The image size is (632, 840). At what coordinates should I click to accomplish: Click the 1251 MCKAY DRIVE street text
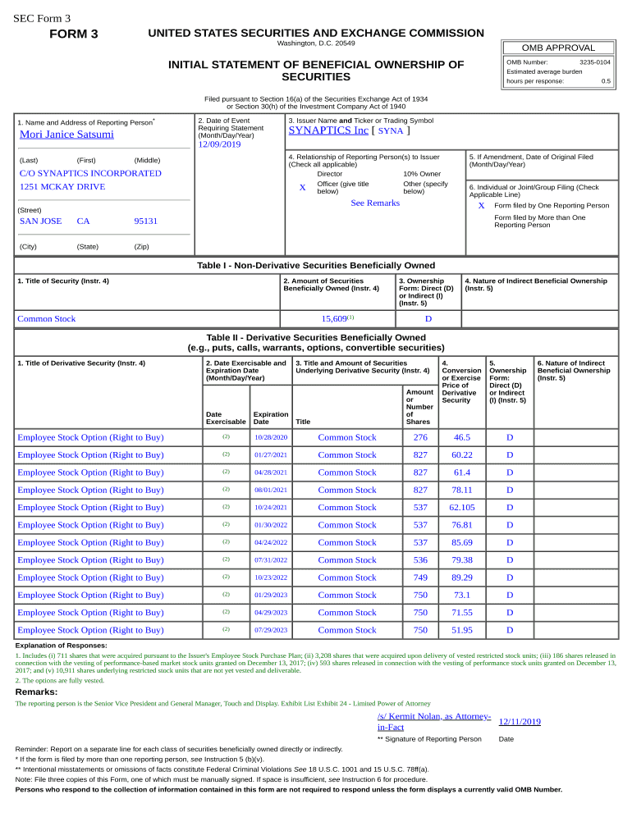click(62, 187)
